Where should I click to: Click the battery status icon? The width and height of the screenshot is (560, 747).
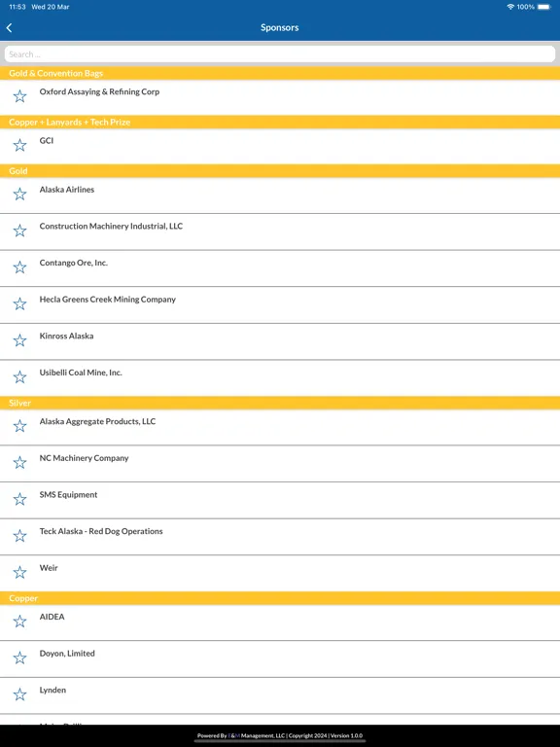click(x=543, y=7)
